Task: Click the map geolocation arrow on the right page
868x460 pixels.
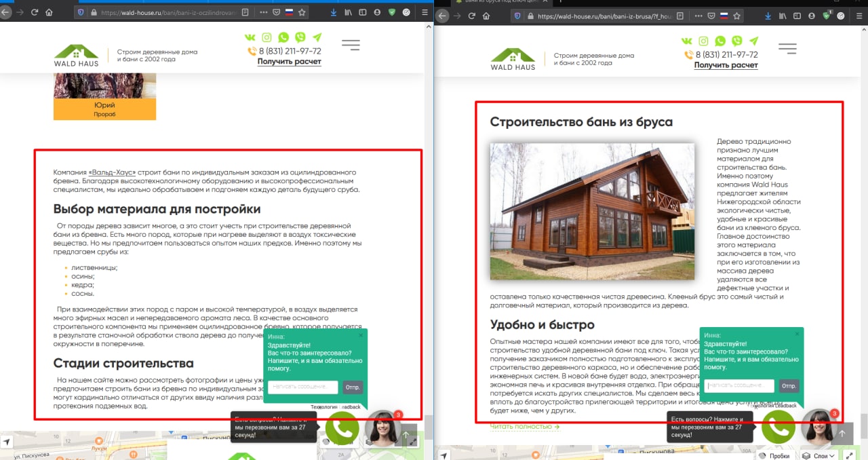Action: [443, 455]
